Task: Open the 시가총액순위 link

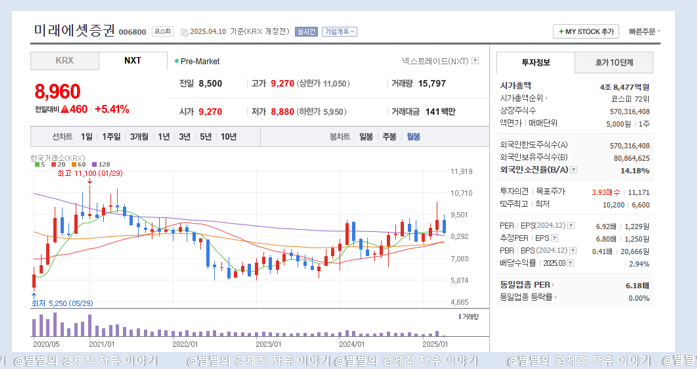Action: point(523,98)
